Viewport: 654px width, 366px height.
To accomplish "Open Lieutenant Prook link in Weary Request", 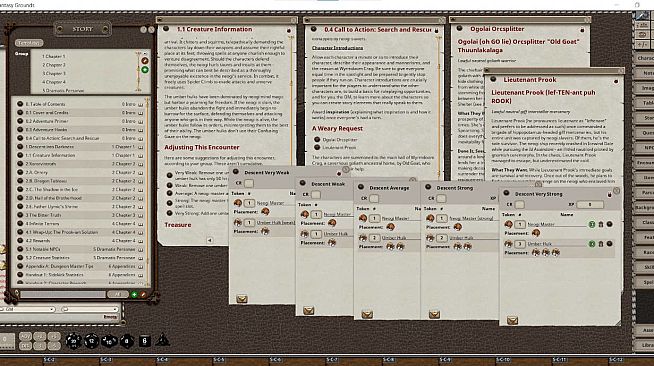I will [x=317, y=147].
